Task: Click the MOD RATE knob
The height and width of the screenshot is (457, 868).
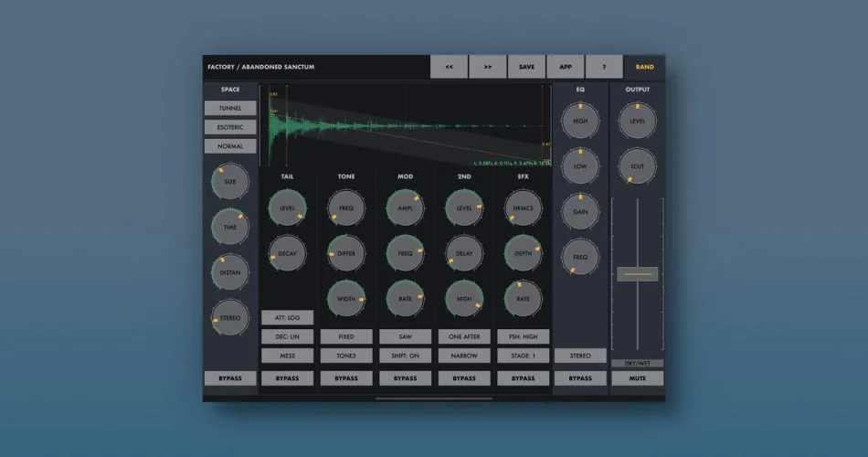Action: coord(405,299)
